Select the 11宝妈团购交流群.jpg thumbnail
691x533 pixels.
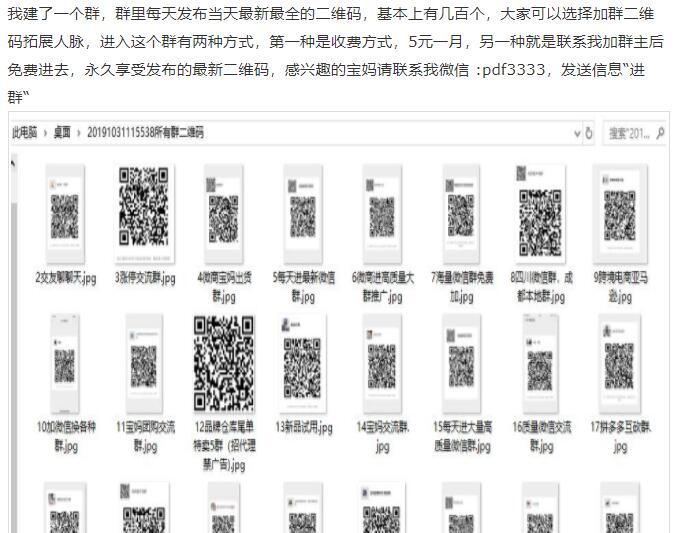coord(144,363)
